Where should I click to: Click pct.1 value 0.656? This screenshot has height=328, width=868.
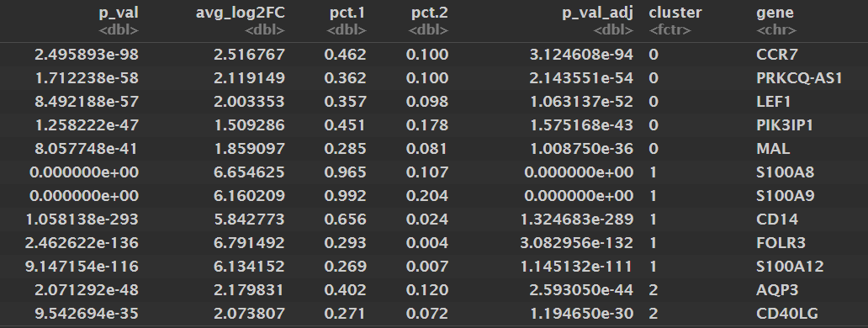346,220
